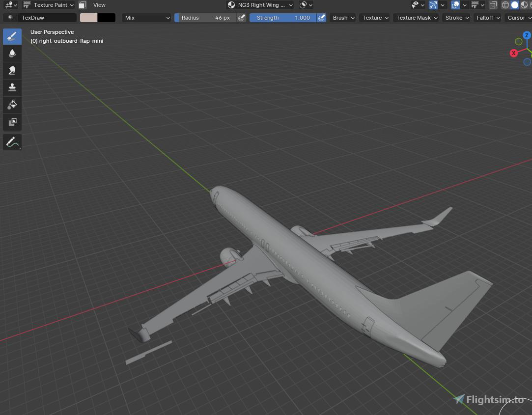Open the Stroke settings menu

click(x=456, y=18)
